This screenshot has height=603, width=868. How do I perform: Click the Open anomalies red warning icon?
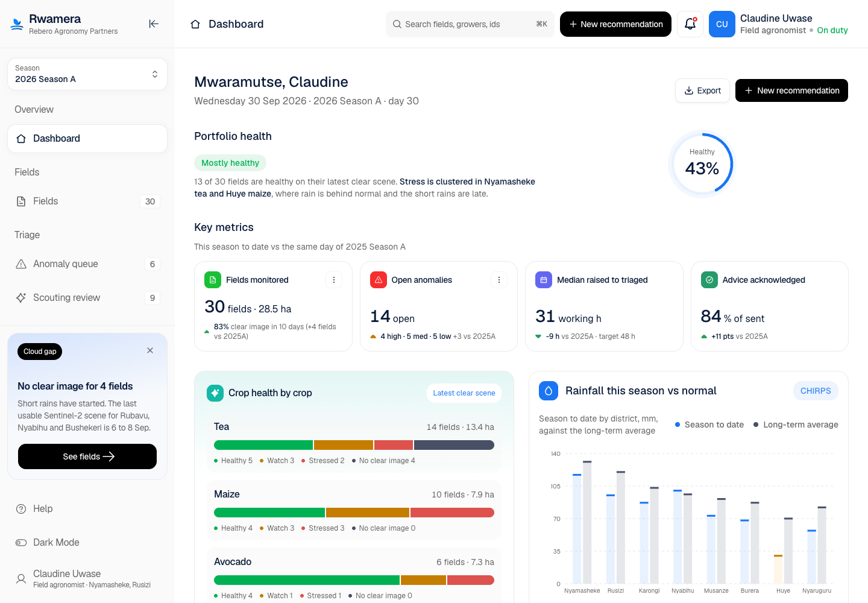[378, 280]
